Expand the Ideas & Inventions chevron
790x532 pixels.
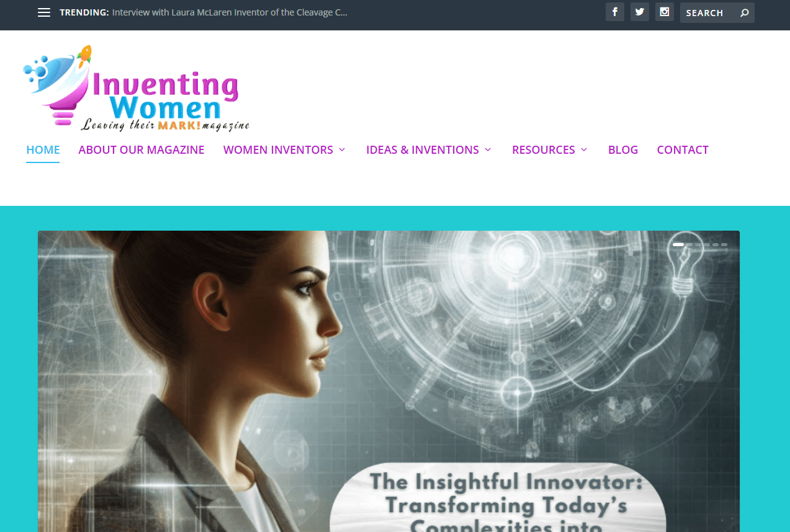pyautogui.click(x=488, y=150)
